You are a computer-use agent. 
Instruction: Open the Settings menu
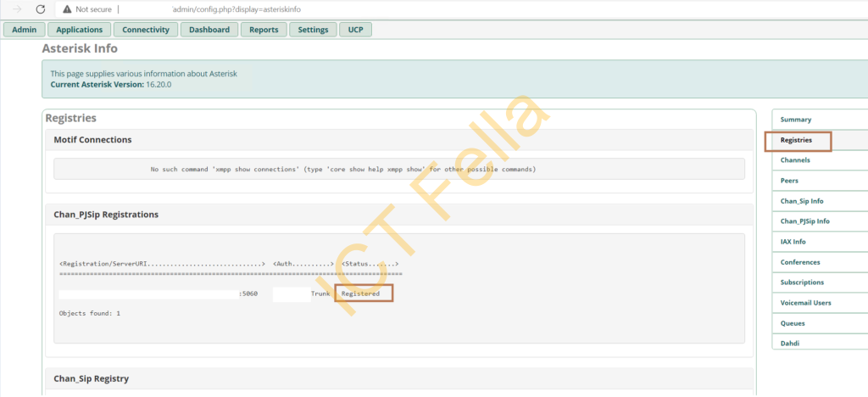[313, 30]
